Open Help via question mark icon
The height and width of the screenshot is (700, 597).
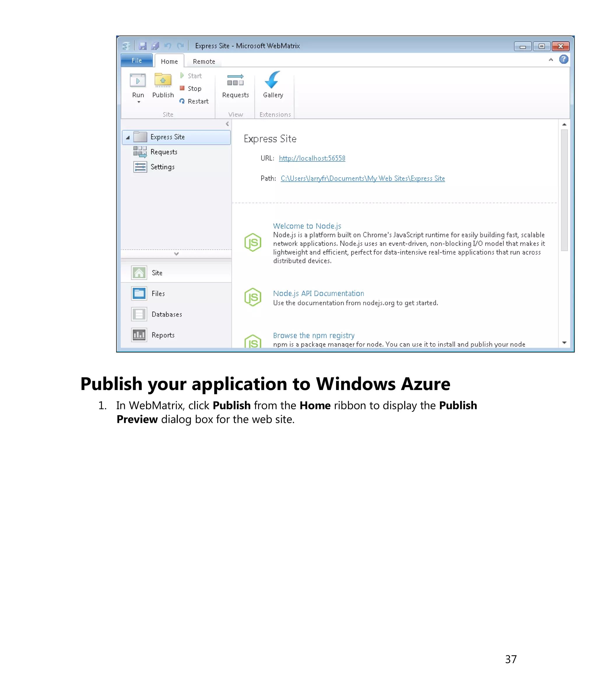563,59
